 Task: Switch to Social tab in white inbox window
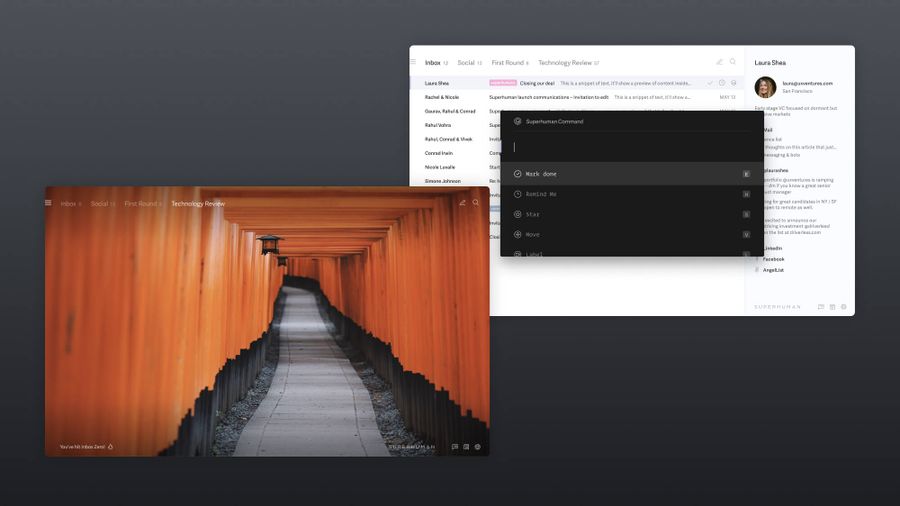[466, 63]
